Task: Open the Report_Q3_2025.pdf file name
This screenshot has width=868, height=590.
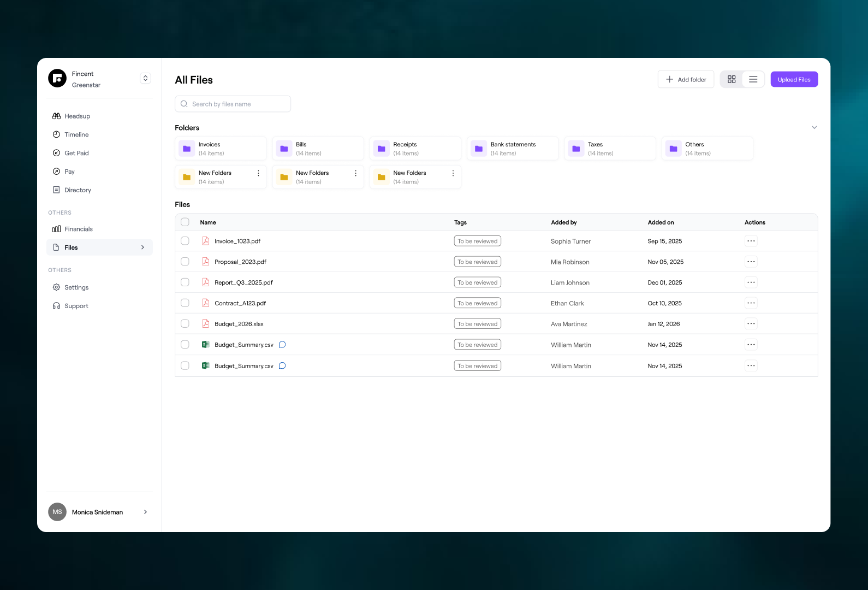Action: pyautogui.click(x=243, y=282)
